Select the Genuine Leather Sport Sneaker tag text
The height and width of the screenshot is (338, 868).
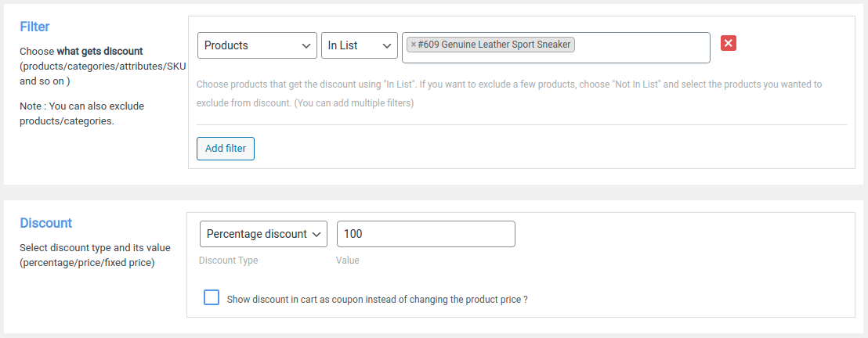494,45
